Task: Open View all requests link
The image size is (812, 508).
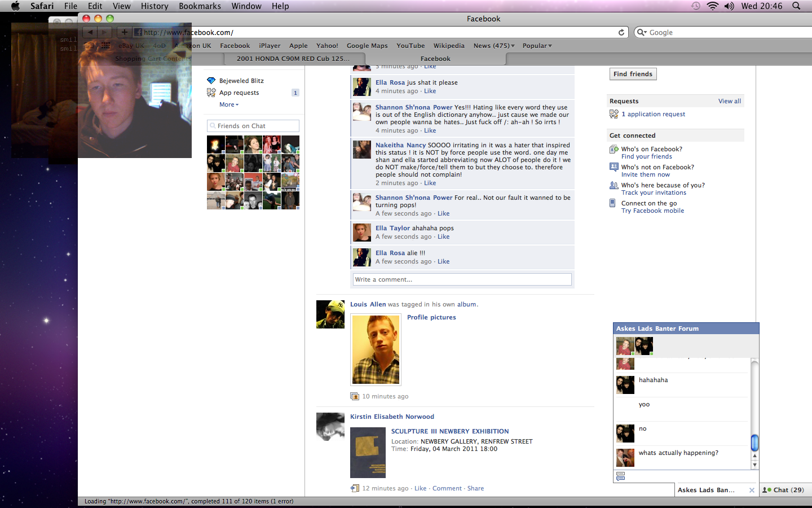Action: coord(729,101)
